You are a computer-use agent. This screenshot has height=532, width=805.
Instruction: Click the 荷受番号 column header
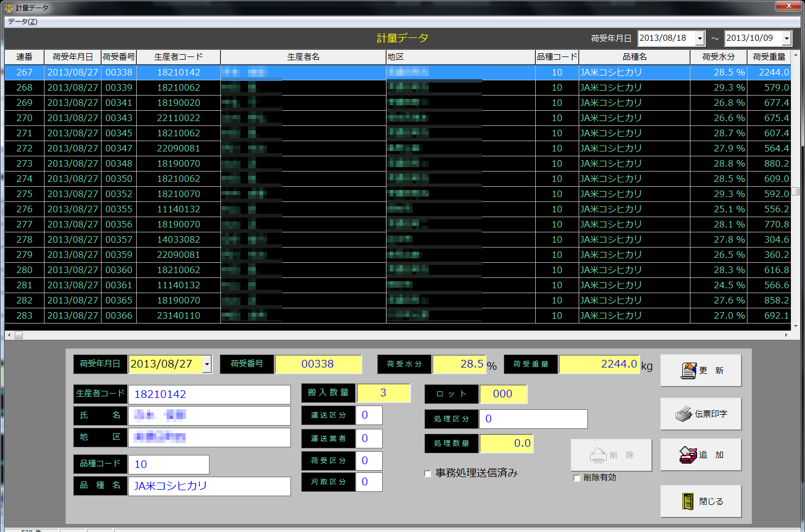[x=119, y=57]
